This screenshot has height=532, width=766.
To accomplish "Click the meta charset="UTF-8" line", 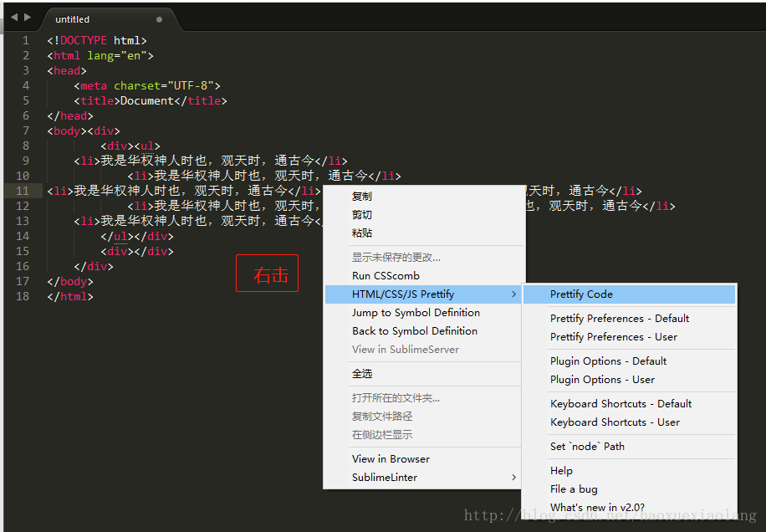I will coord(147,86).
